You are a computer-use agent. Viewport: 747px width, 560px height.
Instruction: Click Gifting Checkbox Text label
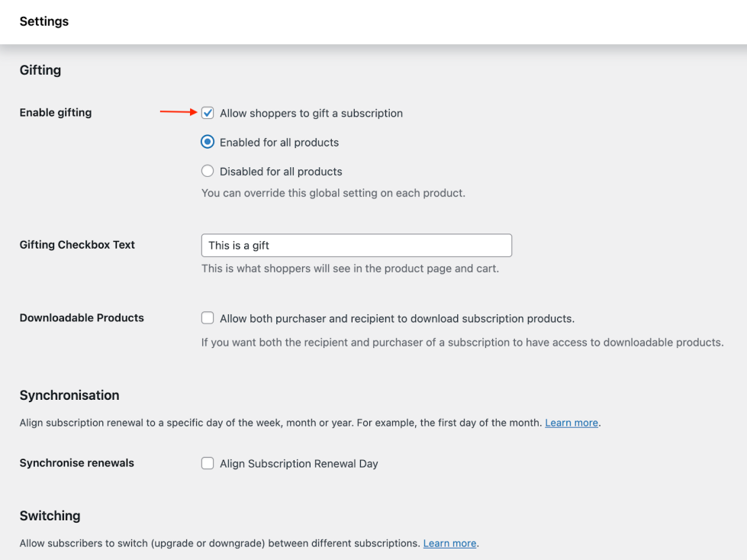[x=77, y=245]
